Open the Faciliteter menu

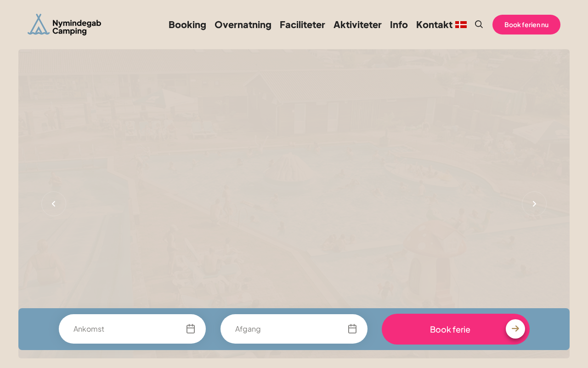coord(302,25)
